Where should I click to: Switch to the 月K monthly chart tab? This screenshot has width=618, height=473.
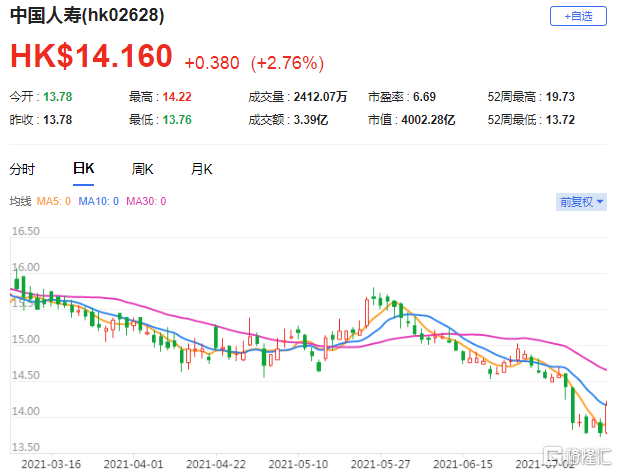[202, 169]
